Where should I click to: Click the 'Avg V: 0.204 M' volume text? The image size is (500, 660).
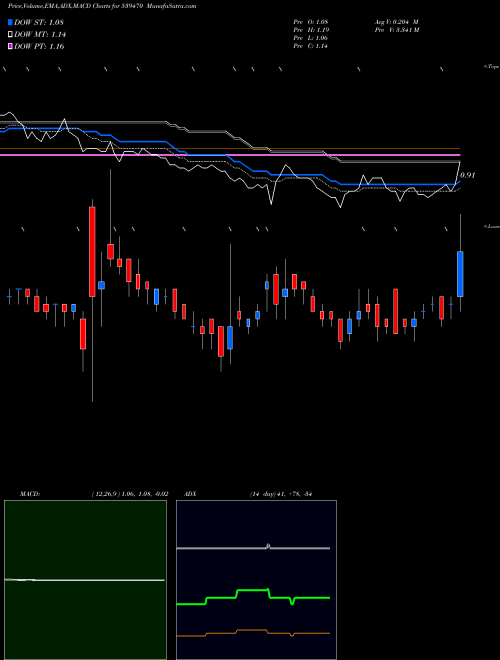[396, 22]
